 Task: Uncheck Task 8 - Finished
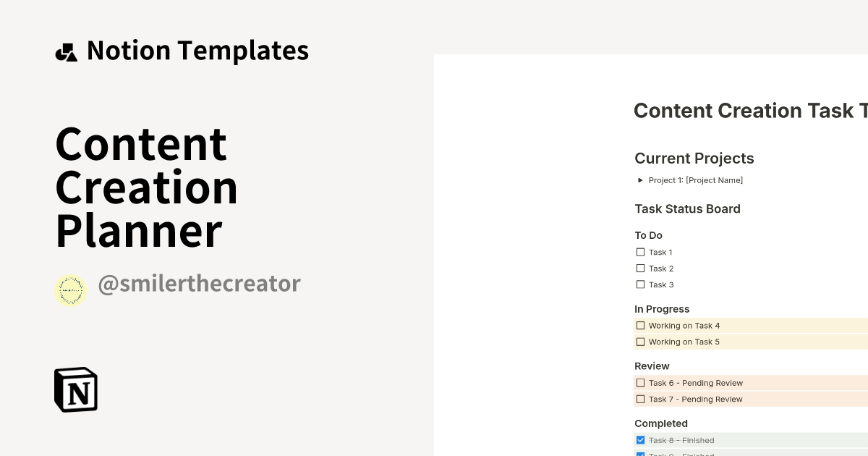(641, 439)
